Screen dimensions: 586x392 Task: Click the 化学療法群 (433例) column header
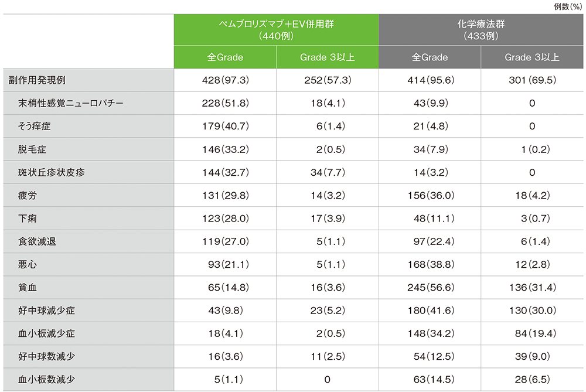481,29
